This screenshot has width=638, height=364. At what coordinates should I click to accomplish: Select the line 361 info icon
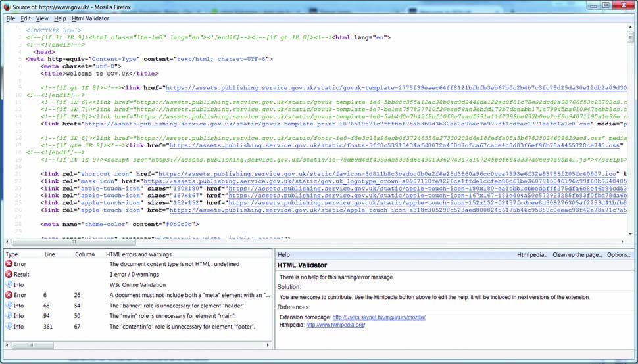point(9,326)
